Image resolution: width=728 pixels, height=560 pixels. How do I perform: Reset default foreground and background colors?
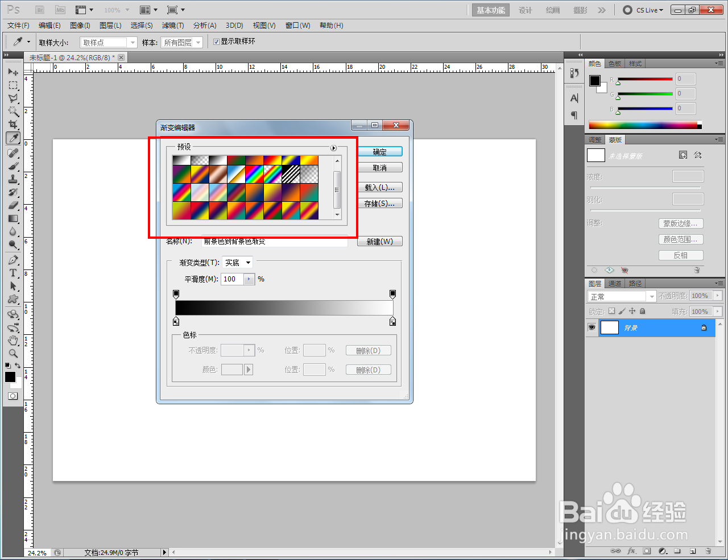click(x=7, y=366)
